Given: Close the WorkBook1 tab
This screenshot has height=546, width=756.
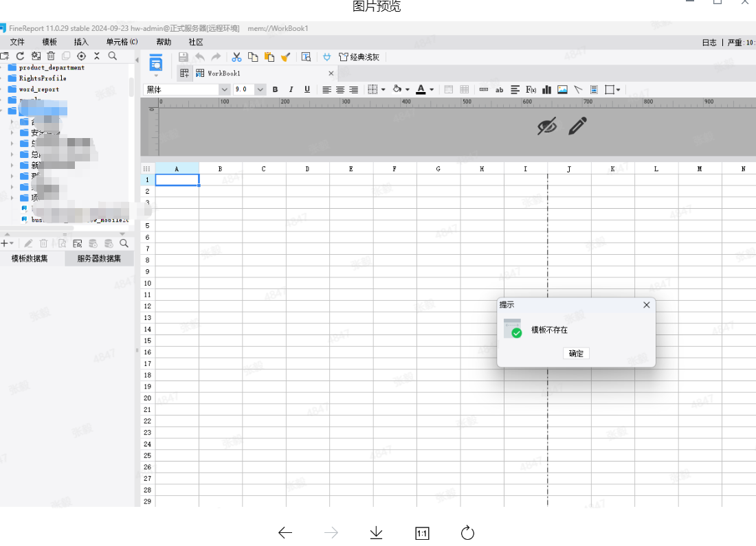Looking at the screenshot, I should tap(331, 73).
